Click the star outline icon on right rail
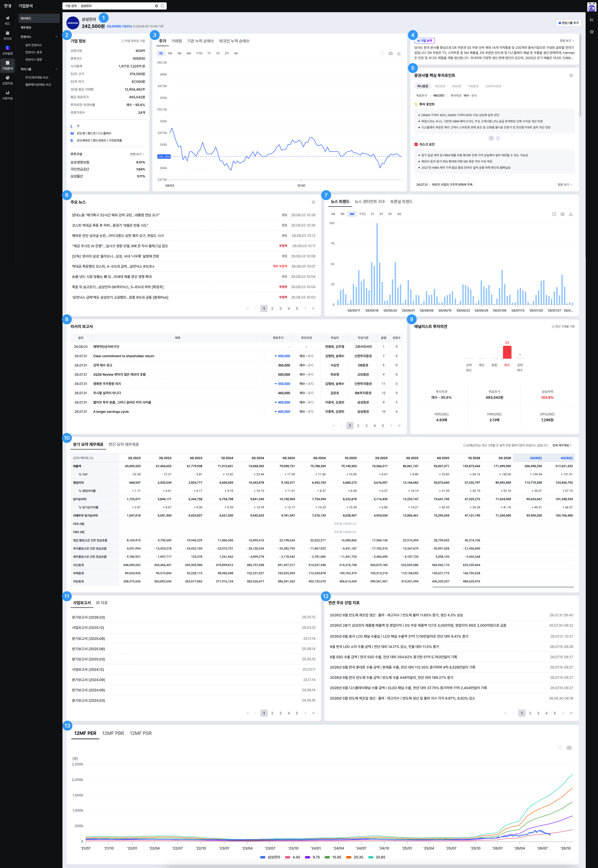The width and height of the screenshot is (598, 868). click(592, 32)
